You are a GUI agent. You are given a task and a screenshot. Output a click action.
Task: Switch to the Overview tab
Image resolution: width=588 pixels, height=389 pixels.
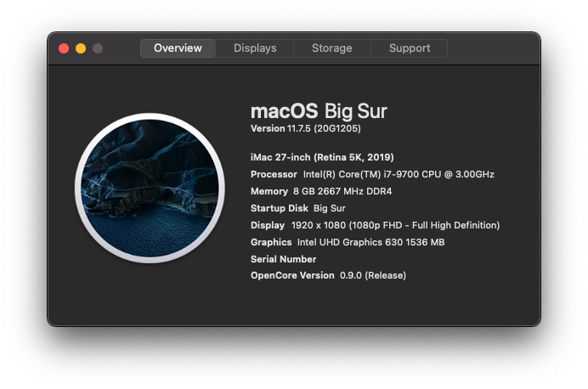coord(178,48)
